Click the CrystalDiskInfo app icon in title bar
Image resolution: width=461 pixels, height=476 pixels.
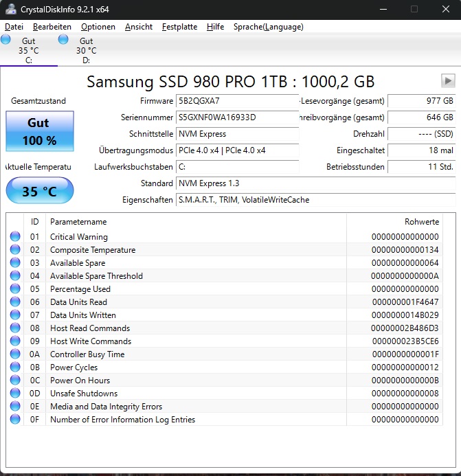(x=10, y=9)
